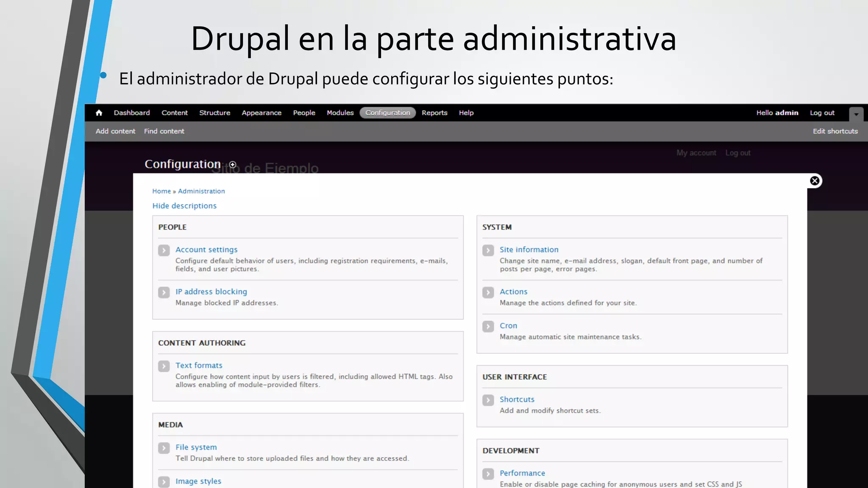This screenshot has width=868, height=488.
Task: Click arrow icon beside Cron
Action: click(x=488, y=326)
